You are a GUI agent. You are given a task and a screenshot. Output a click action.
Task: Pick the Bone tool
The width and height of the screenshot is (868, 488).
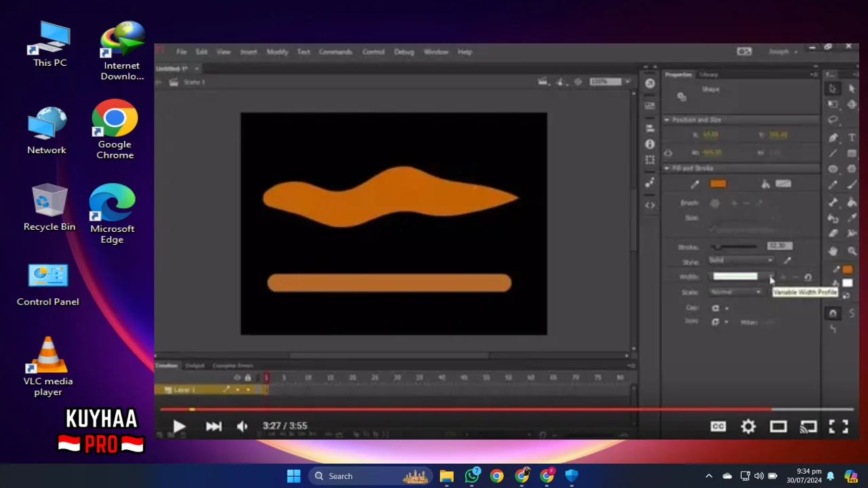833,203
